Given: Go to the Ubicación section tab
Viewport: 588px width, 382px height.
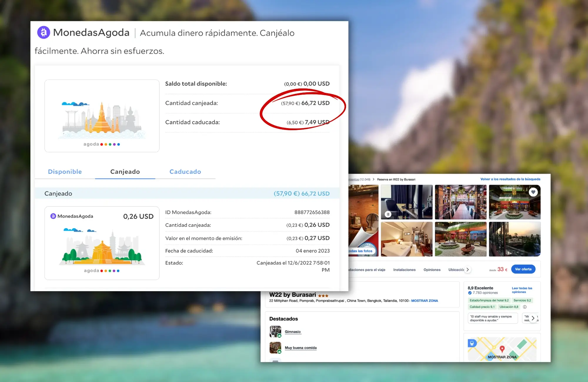Looking at the screenshot, I should click(x=456, y=270).
